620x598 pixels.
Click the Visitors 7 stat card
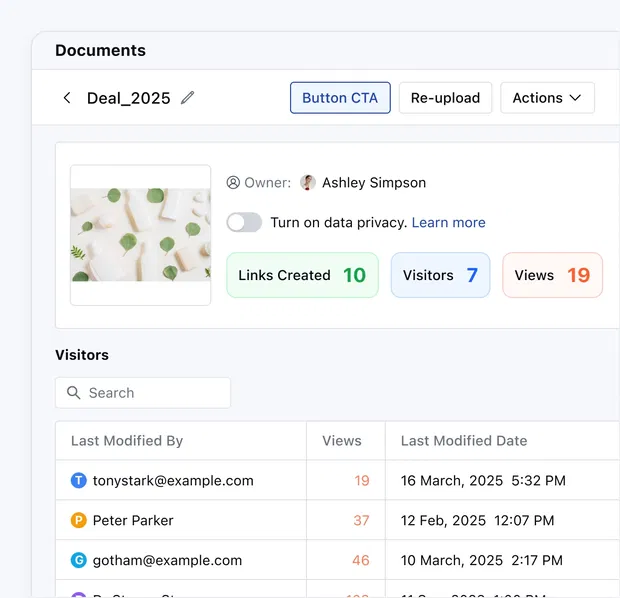440,275
